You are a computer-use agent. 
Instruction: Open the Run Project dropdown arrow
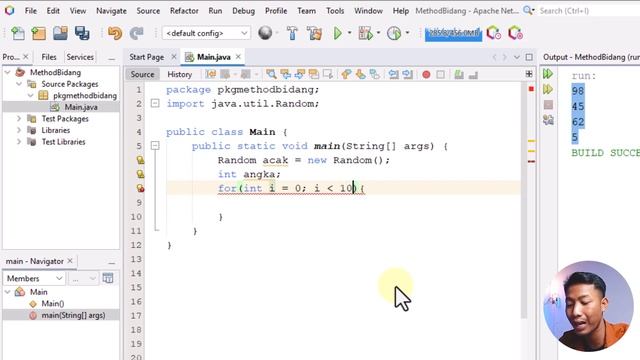[x=349, y=33]
